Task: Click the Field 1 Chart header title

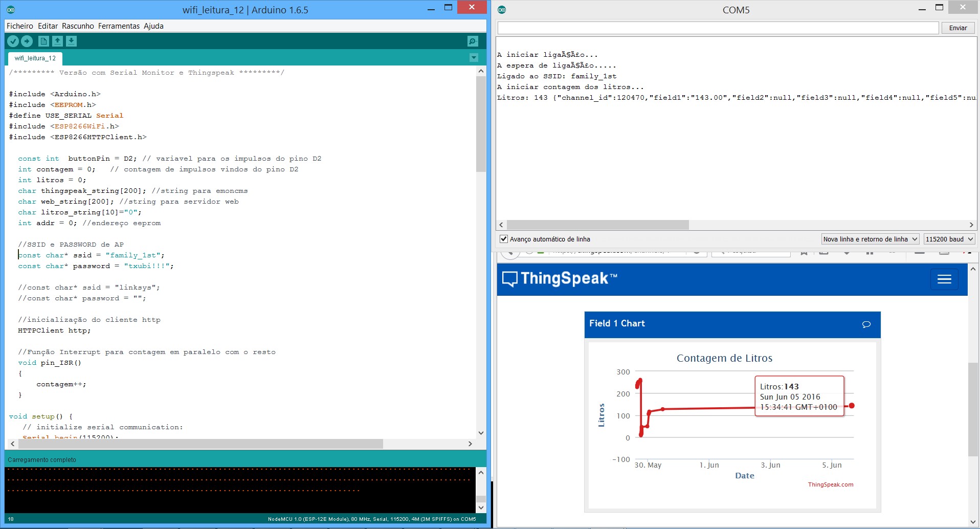Action: [617, 323]
